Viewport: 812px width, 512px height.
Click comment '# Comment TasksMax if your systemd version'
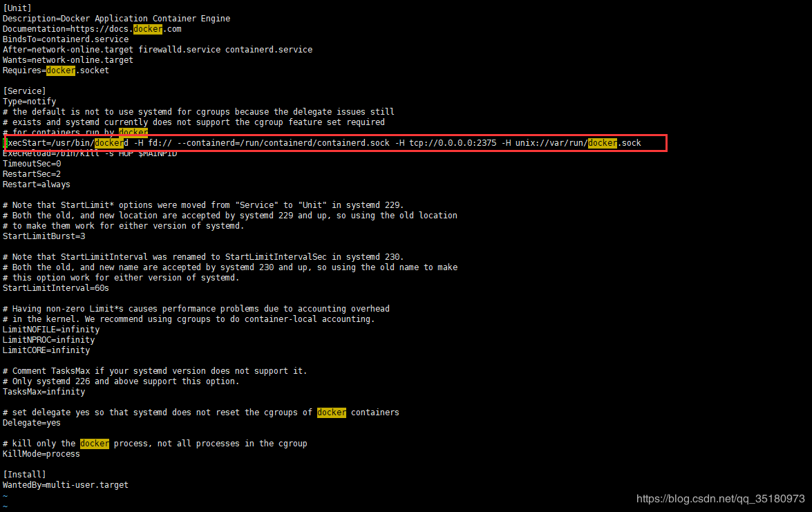pyautogui.click(x=155, y=370)
